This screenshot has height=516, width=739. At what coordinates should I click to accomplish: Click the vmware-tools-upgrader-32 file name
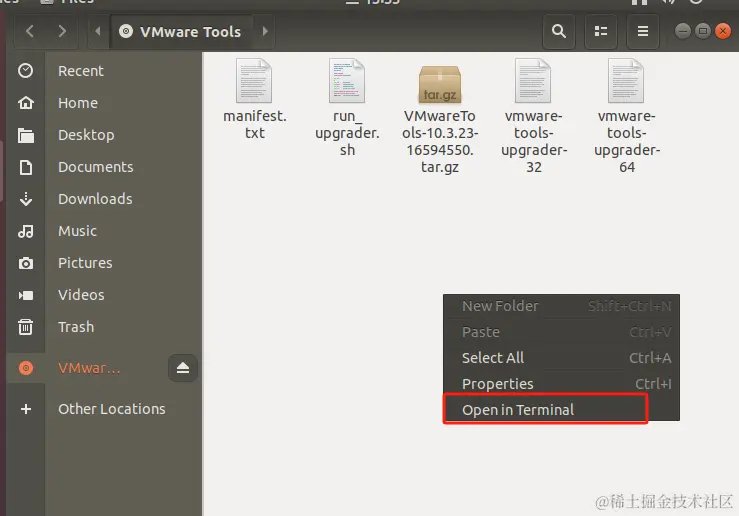(534, 141)
